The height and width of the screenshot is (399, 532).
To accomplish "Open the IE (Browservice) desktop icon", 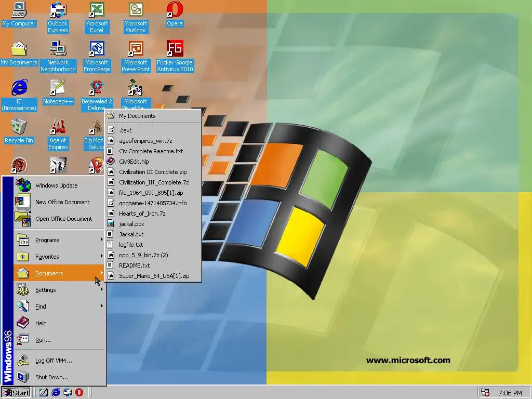I will coord(19,95).
